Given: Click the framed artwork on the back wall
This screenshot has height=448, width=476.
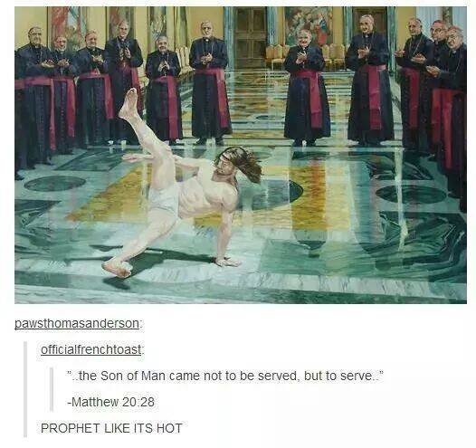Looking at the screenshot, I should [309, 26].
